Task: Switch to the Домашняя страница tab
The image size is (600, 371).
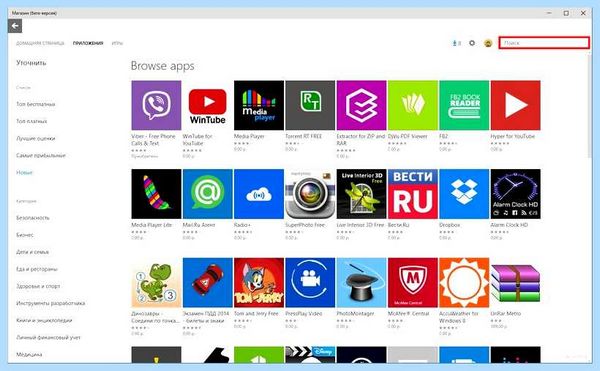Action: point(40,43)
